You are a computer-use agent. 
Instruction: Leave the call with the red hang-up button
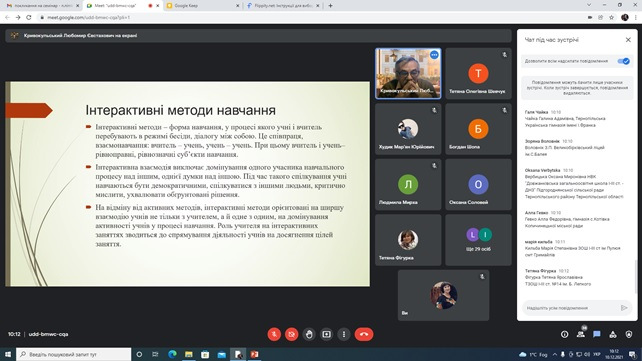[x=364, y=334]
